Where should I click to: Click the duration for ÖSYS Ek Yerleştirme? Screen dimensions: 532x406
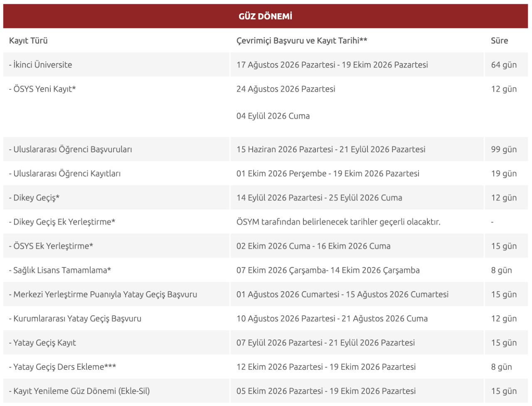[504, 246]
